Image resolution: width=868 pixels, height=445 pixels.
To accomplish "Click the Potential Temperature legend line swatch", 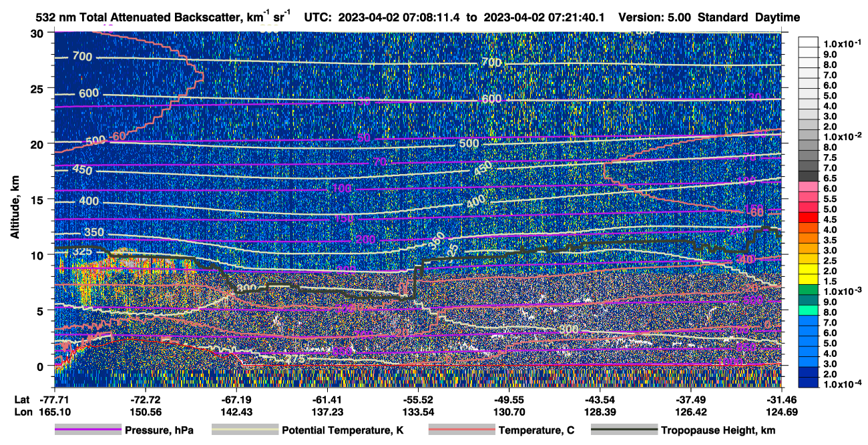I will pos(244,430).
